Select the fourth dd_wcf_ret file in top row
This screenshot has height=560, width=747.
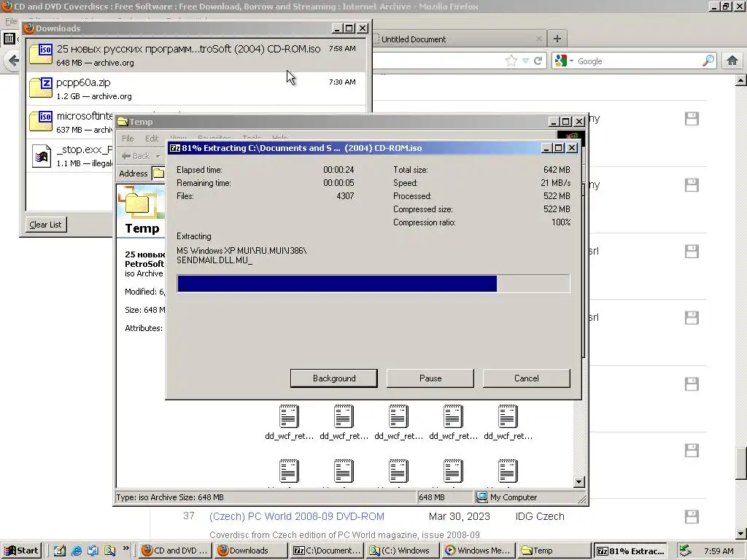tap(453, 422)
